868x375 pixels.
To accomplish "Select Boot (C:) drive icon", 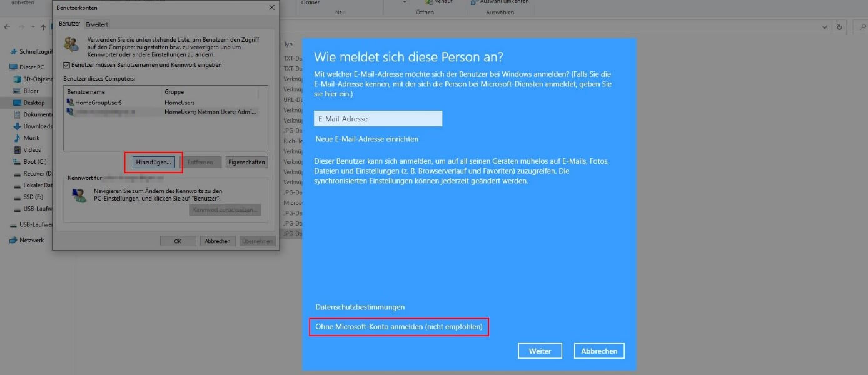I will (x=18, y=162).
